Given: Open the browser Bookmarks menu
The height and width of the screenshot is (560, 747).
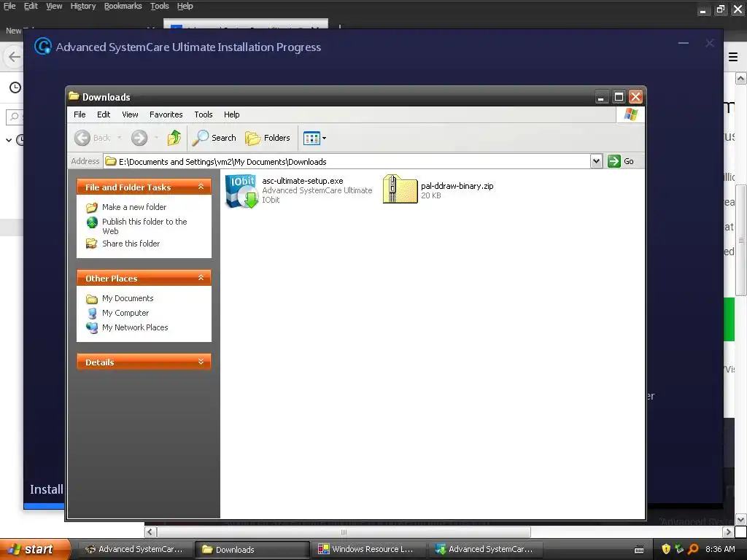Looking at the screenshot, I should pyautogui.click(x=123, y=6).
